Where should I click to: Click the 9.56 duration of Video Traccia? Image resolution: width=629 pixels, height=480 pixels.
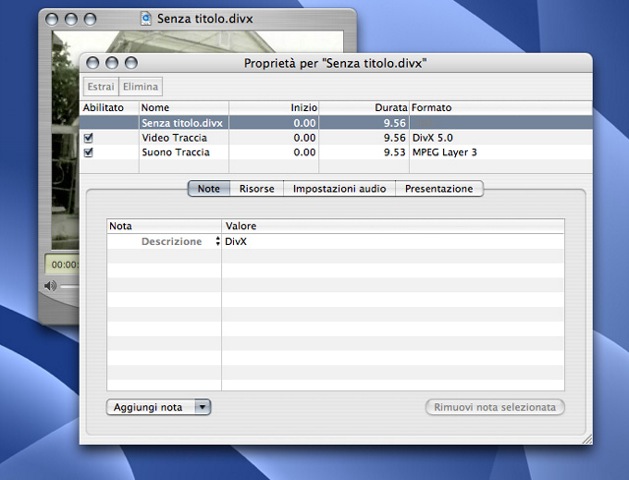[x=395, y=138]
